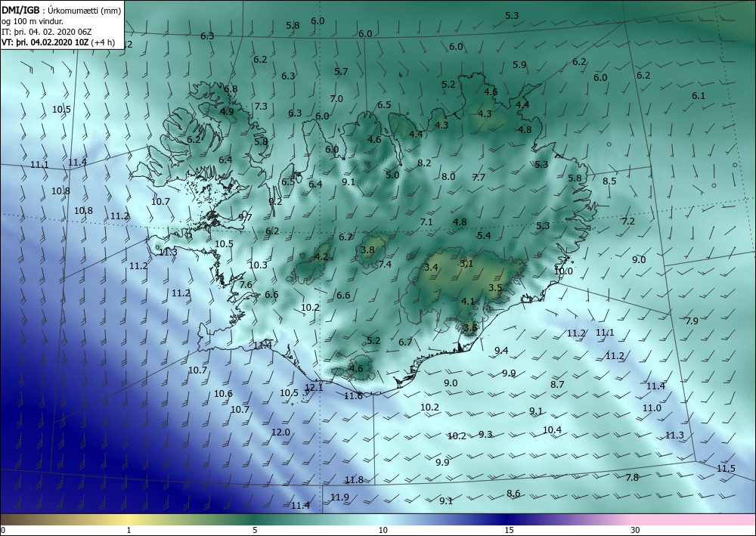This screenshot has width=756, height=536.
Task: Click the map value 4.9 in the Westfjords
Action: pos(227,111)
